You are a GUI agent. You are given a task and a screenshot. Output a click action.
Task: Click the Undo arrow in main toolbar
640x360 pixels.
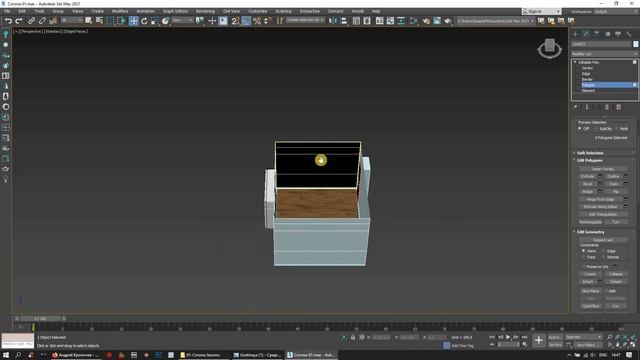tap(8, 21)
